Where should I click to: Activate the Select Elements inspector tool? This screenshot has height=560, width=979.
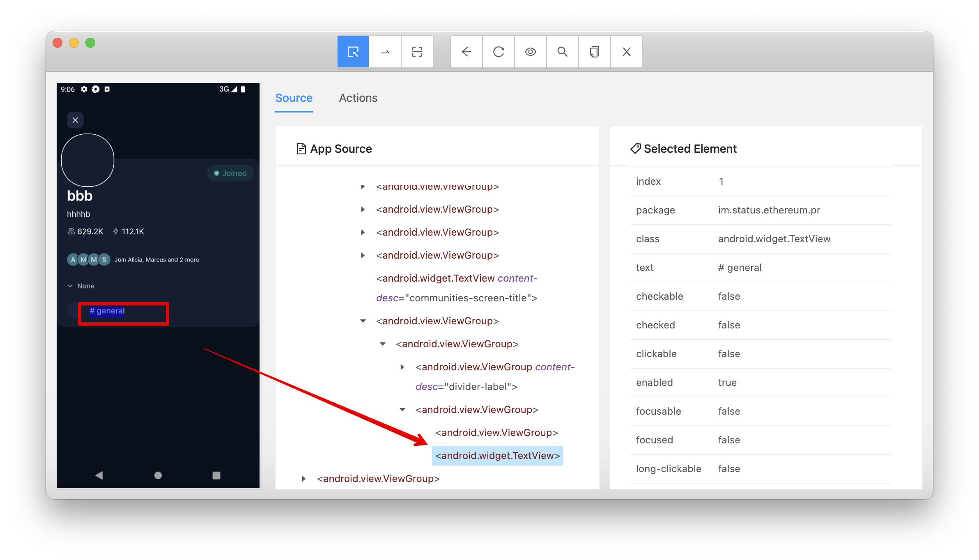[x=353, y=52]
